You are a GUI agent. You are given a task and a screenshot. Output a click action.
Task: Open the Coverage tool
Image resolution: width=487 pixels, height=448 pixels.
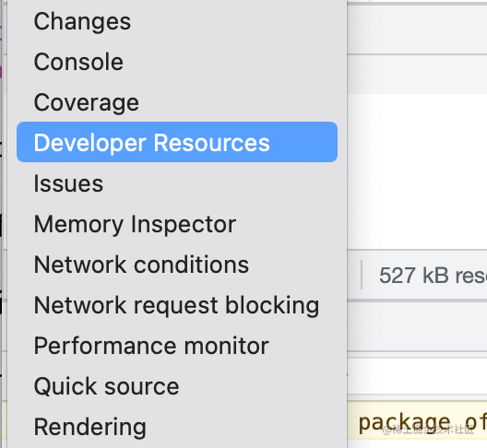[87, 102]
